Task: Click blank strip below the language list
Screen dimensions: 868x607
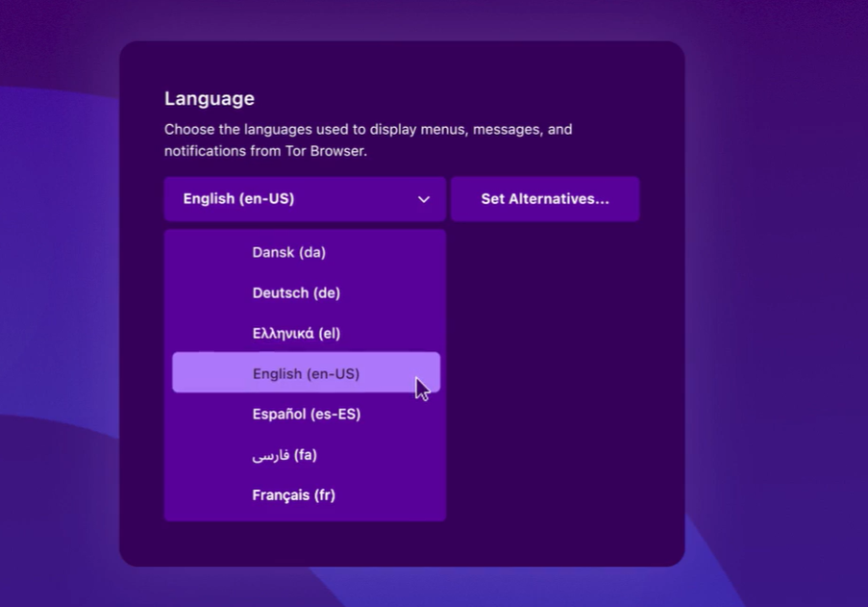Action: (x=384, y=544)
